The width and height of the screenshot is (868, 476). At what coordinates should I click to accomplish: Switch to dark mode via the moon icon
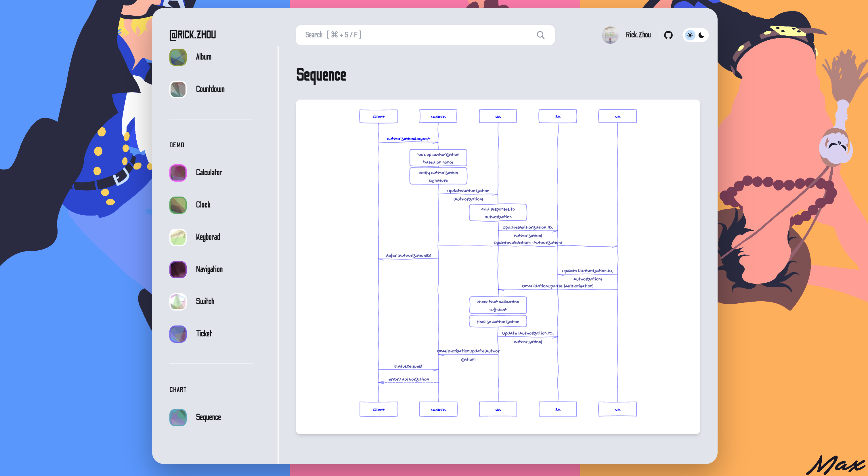click(701, 35)
